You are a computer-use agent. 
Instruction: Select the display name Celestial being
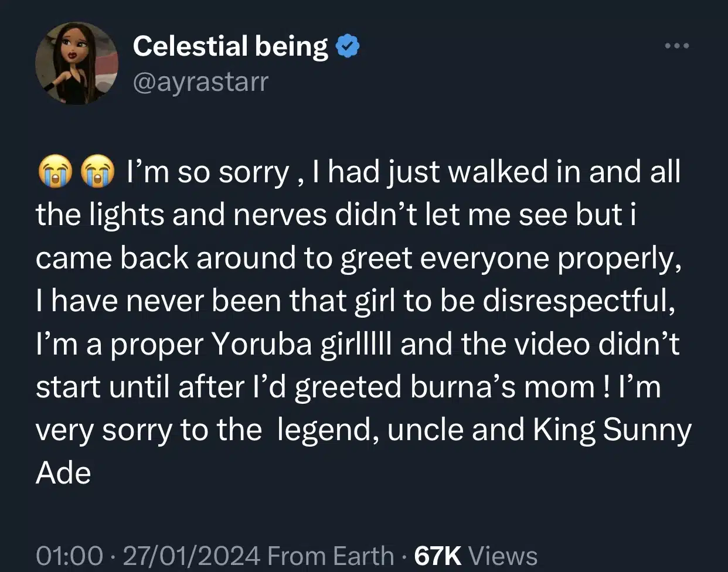232,46
